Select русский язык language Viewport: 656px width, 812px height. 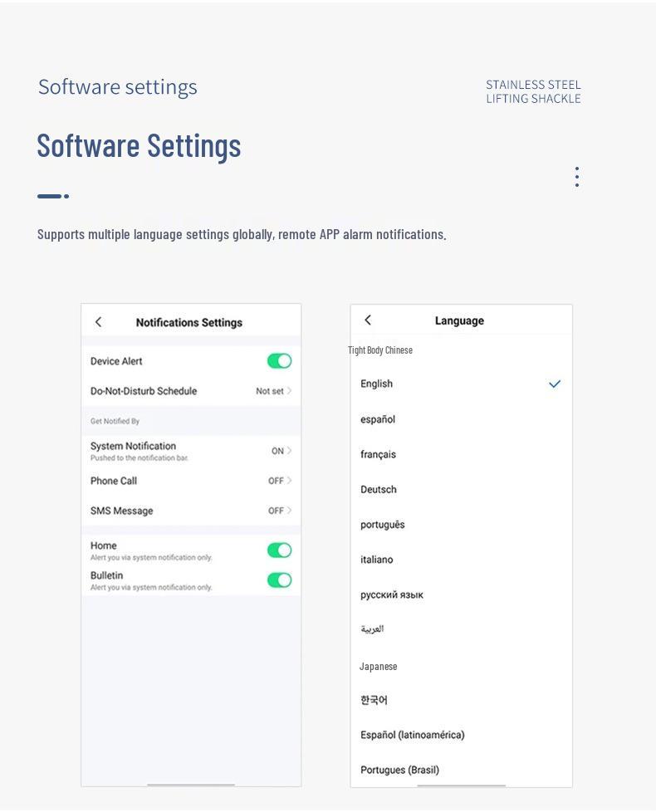pyautogui.click(x=461, y=594)
